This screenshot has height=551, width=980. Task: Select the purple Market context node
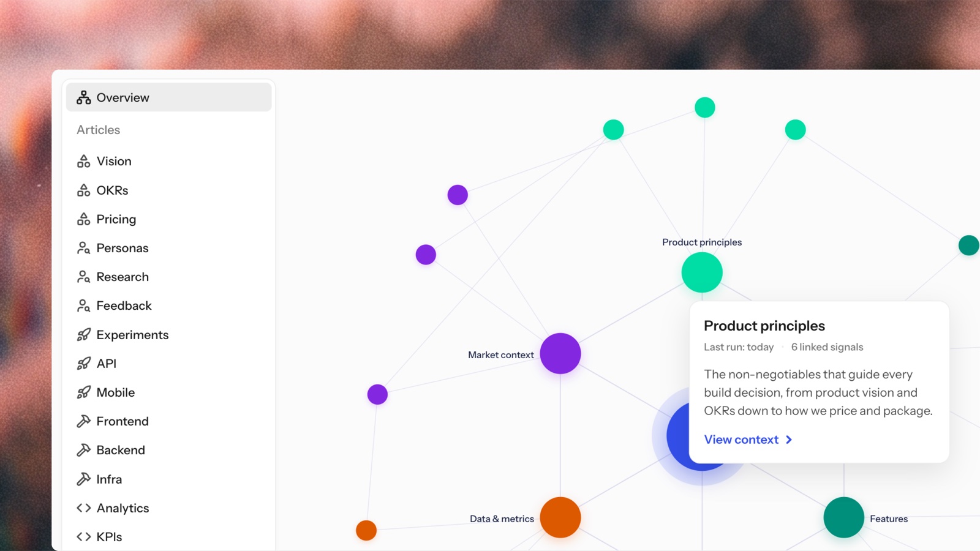click(560, 353)
